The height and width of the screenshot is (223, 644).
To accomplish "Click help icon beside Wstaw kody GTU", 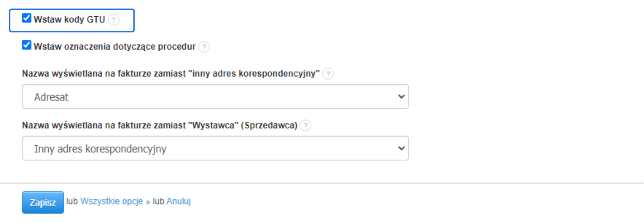I will pyautogui.click(x=114, y=20).
